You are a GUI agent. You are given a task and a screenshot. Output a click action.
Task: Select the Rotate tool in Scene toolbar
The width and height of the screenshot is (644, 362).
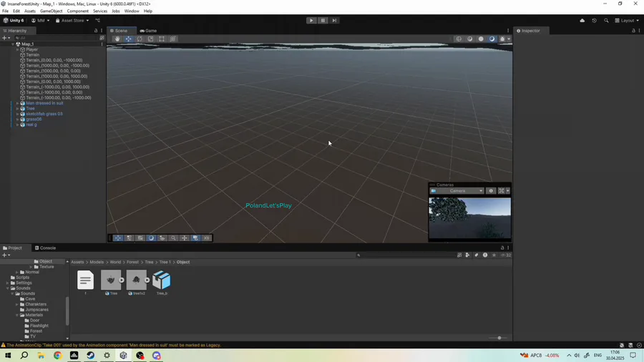[x=140, y=39]
